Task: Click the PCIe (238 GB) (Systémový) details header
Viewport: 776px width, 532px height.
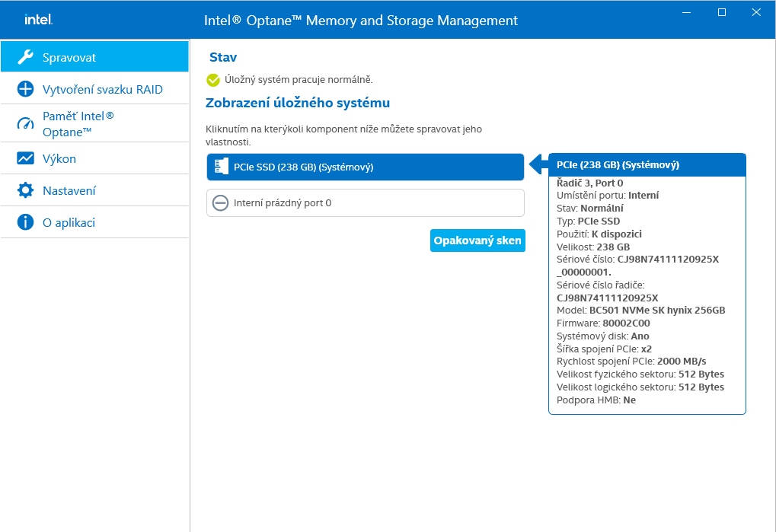Action: [x=647, y=164]
